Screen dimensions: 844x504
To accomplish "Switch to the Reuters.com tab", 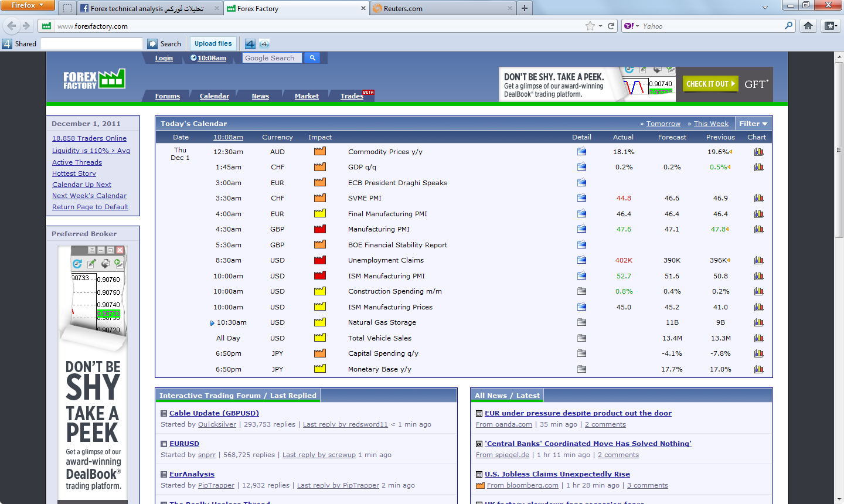I will [443, 8].
